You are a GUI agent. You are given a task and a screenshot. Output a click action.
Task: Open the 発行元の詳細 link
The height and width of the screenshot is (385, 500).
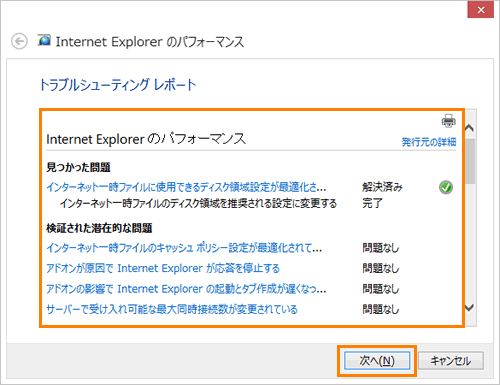pyautogui.click(x=429, y=142)
